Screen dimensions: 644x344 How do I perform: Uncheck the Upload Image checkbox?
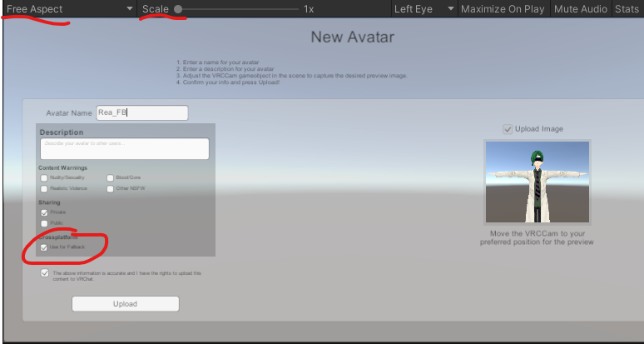pyautogui.click(x=508, y=129)
